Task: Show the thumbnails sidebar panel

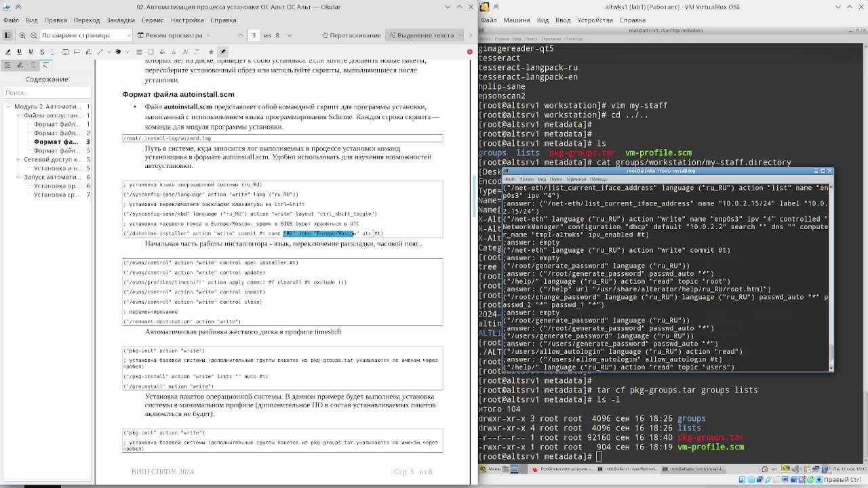Action: 7,65
